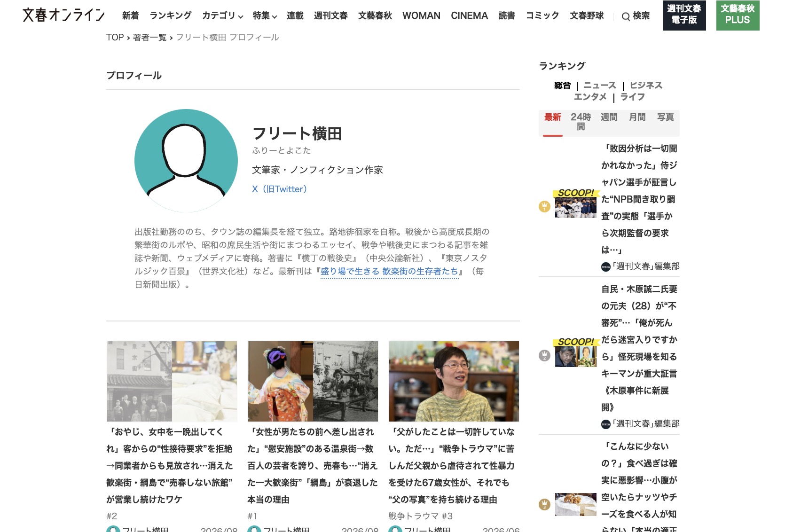The height and width of the screenshot is (532, 785).
Task: Click the silver rank 2 crown badge
Action: (544, 355)
